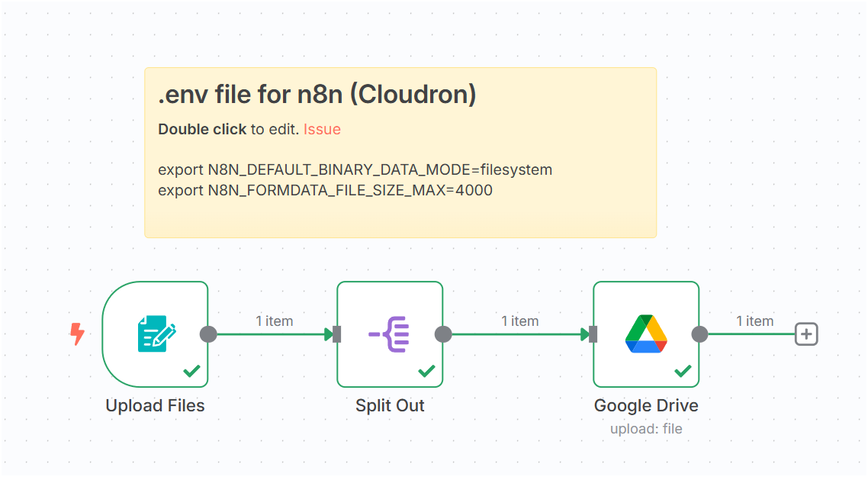868x477 pixels.
Task: Select the '.env file for n8n (Cloudron)' heading
Action: click(x=317, y=95)
